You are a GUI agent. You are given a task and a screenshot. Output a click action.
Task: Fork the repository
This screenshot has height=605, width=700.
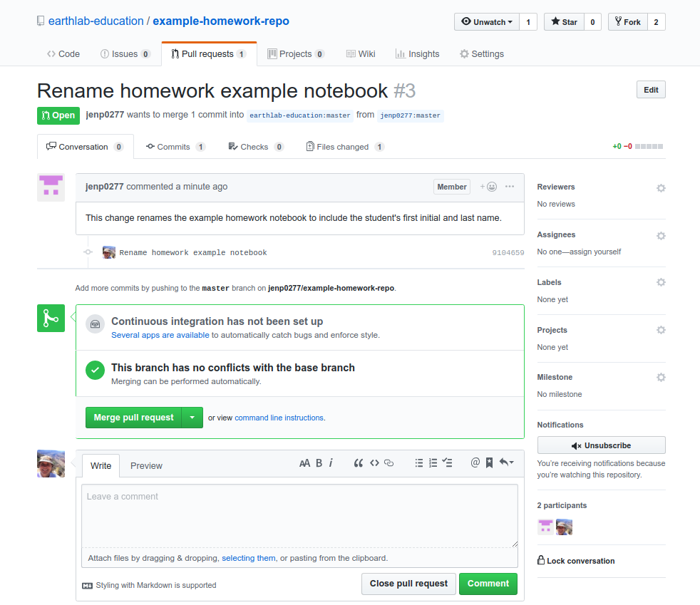coord(627,22)
